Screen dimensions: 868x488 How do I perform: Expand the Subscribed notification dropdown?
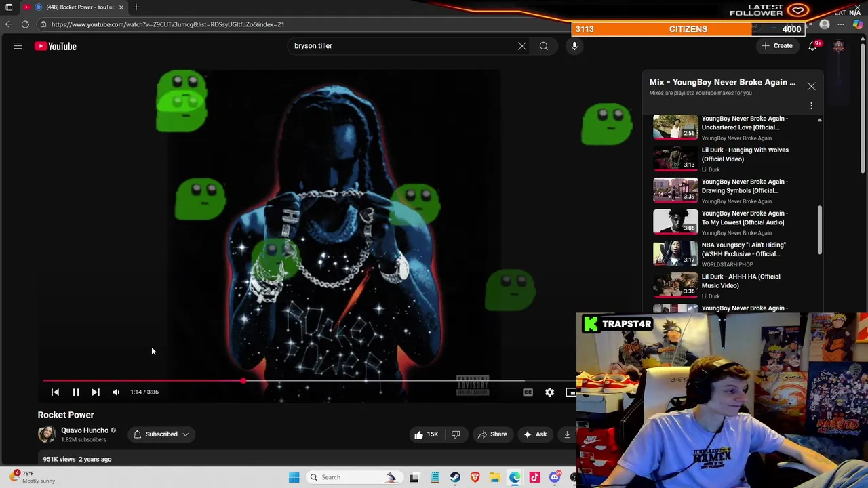[161, 434]
